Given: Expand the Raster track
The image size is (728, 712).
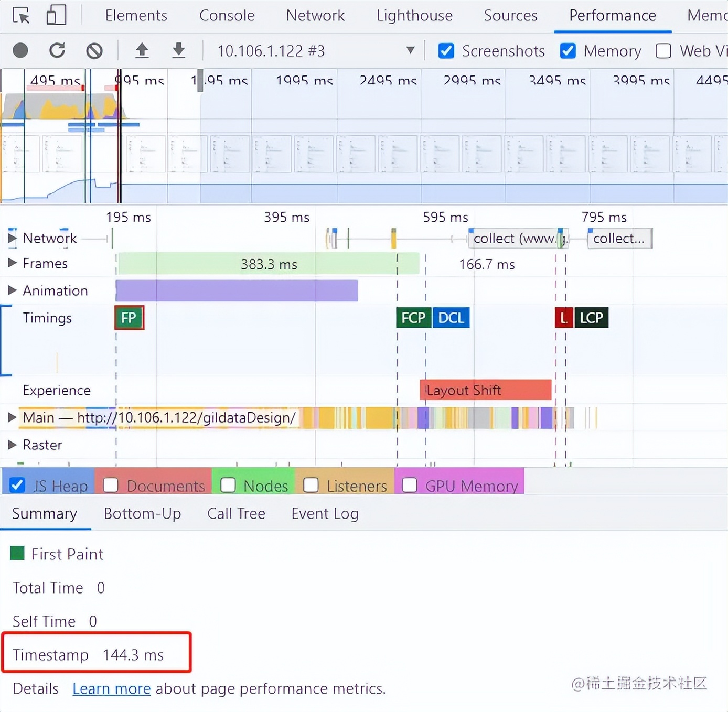Looking at the screenshot, I should click(12, 445).
